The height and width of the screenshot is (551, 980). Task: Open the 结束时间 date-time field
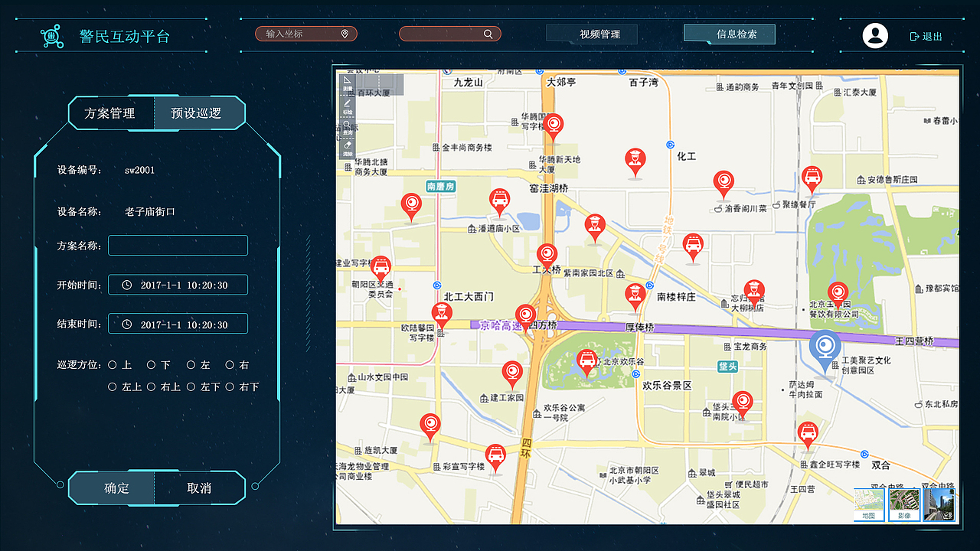point(178,324)
